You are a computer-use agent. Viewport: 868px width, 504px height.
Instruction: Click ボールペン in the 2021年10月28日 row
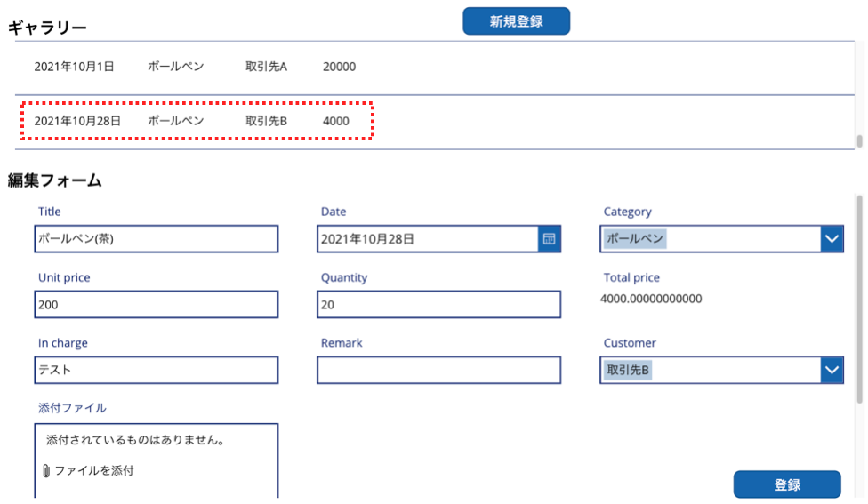[x=175, y=121]
